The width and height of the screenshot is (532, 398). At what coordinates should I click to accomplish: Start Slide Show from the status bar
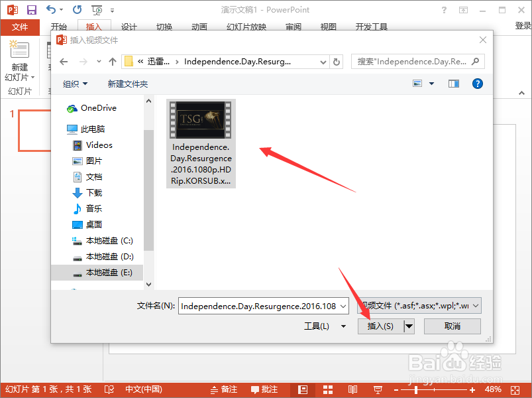coord(378,389)
